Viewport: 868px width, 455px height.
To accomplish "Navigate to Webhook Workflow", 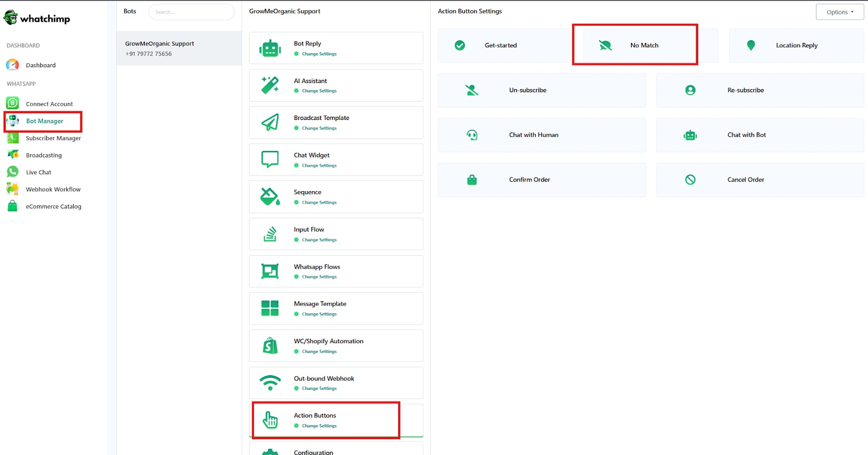I will 53,189.
